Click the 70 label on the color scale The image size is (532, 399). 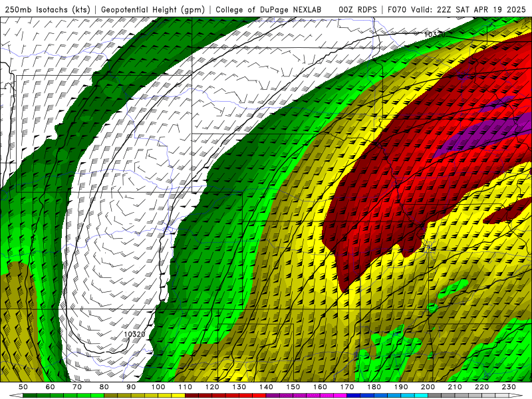pos(77,387)
